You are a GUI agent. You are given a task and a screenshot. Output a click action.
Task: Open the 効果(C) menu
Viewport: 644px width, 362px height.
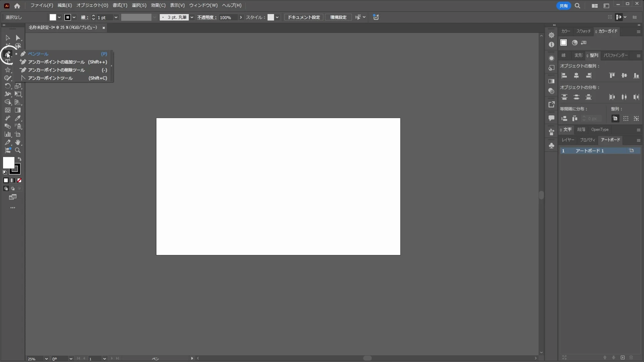158,5
